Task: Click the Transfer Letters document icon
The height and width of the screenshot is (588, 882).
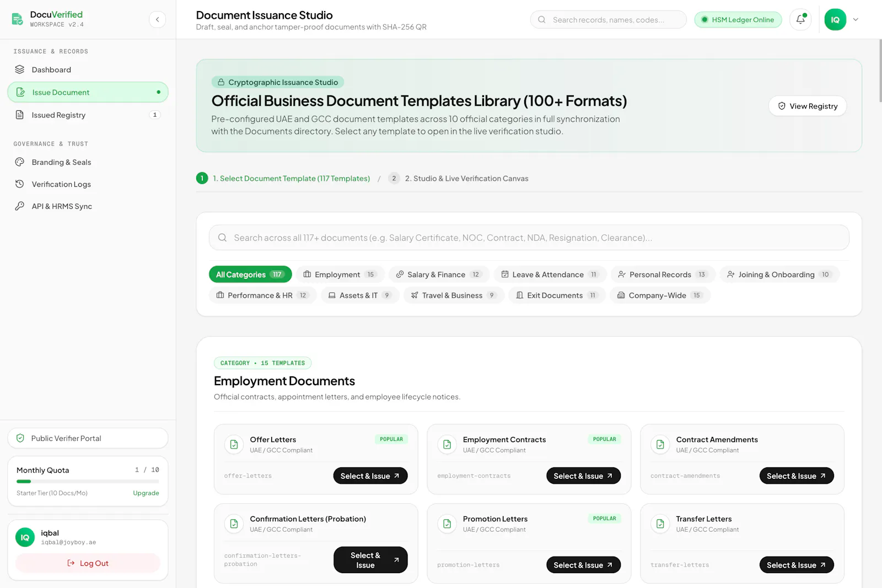Action: pyautogui.click(x=660, y=524)
